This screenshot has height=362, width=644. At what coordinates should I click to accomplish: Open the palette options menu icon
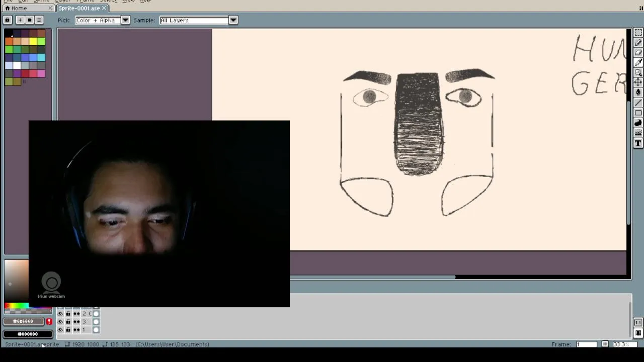click(x=39, y=20)
